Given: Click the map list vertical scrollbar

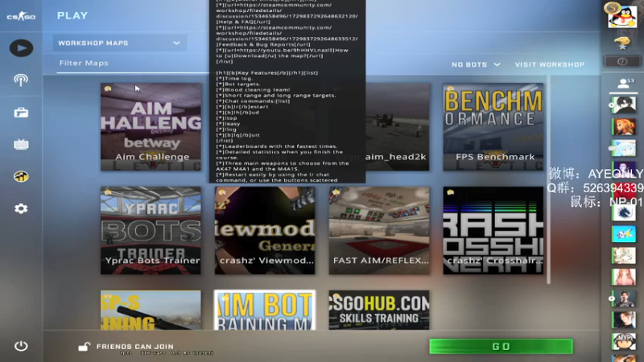Looking at the screenshot, I should 548,179.
